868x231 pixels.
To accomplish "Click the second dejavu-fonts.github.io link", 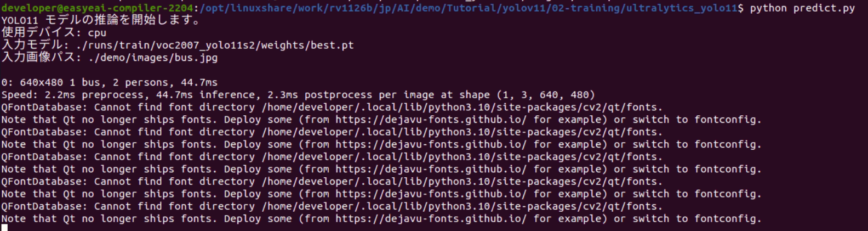I will click(x=431, y=144).
